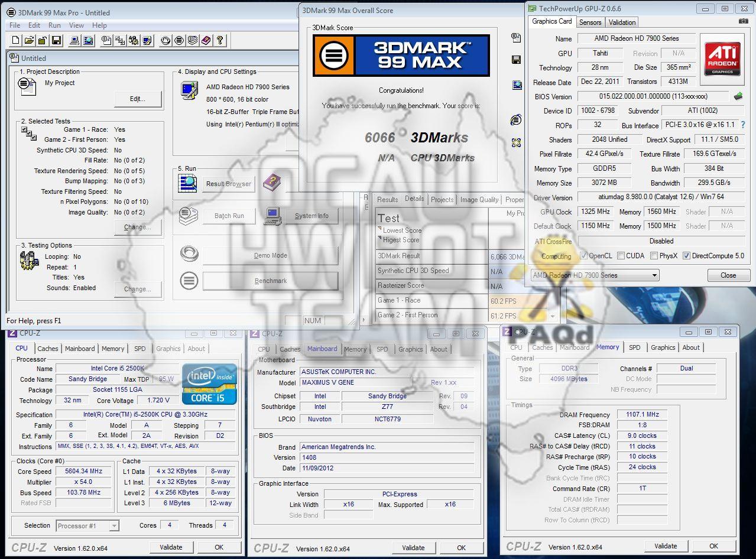
Task: Click the batch run stack toolbar icon
Action: point(193,40)
